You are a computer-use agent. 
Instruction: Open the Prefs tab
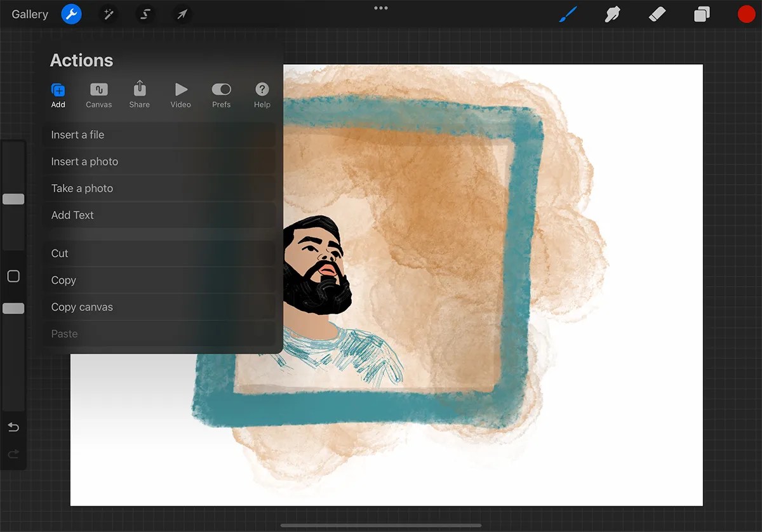tap(221, 95)
